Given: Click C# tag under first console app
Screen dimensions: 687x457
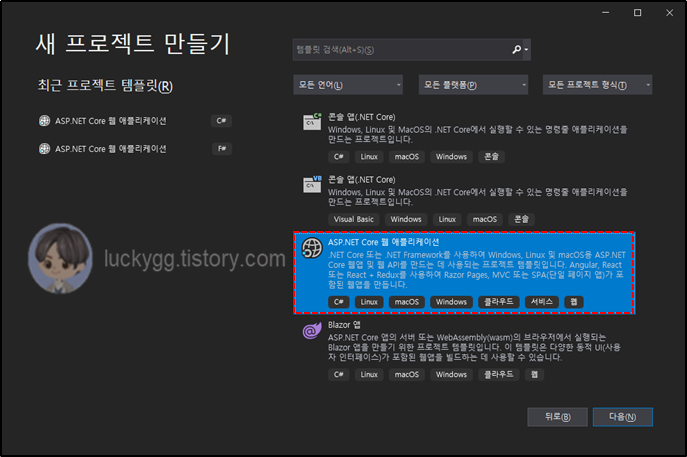Looking at the screenshot, I should click(339, 156).
